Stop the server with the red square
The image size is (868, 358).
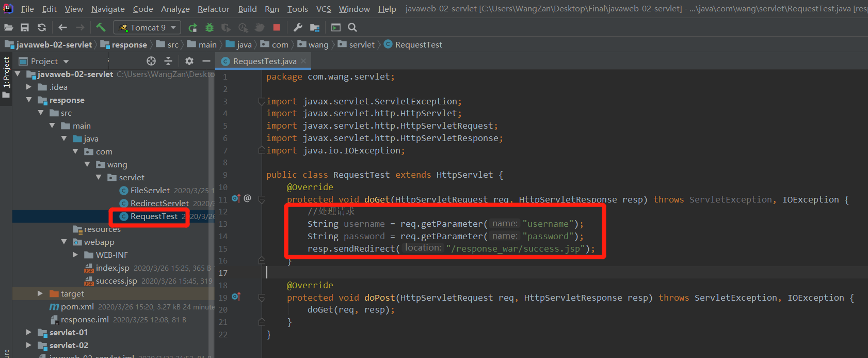coord(277,27)
